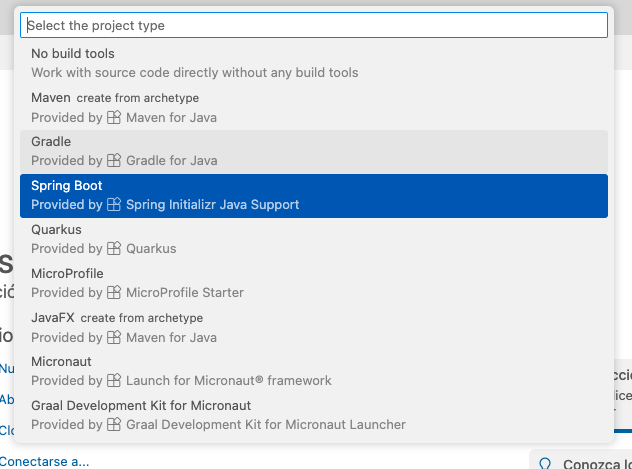
Task: Click the 'Select the project type' search field
Action: point(314,25)
